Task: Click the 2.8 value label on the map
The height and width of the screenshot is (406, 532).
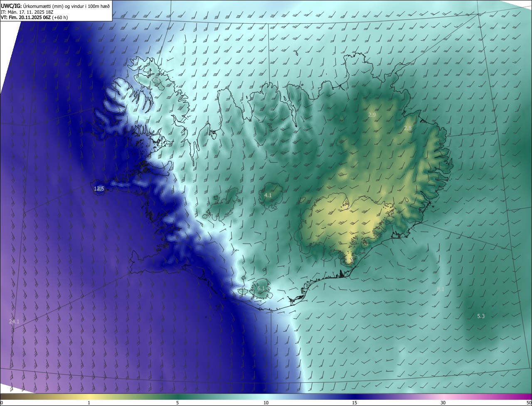Action: [x=408, y=128]
